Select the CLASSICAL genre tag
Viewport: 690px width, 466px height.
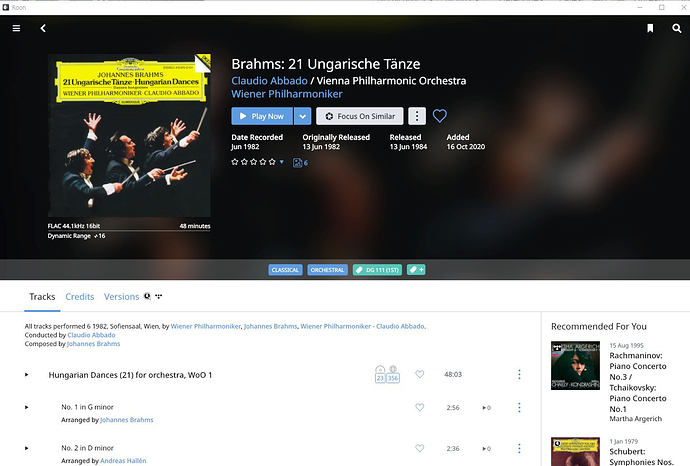click(x=285, y=270)
